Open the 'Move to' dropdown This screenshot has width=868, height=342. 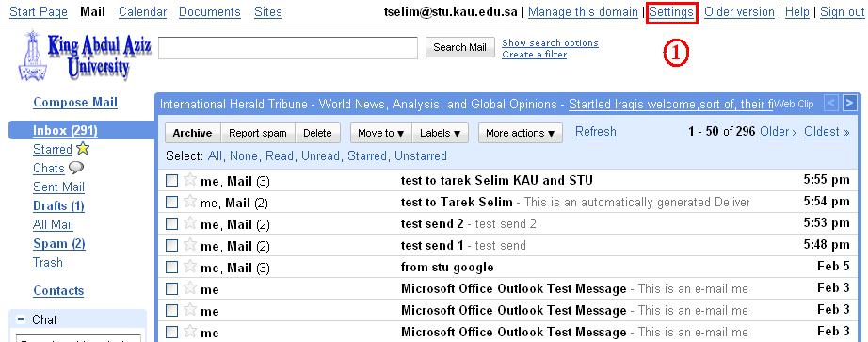tap(381, 133)
